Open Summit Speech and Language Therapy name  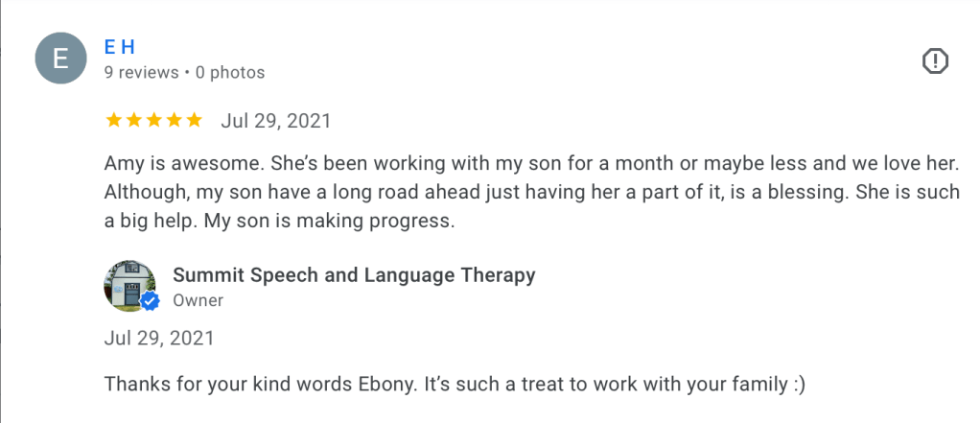click(354, 275)
